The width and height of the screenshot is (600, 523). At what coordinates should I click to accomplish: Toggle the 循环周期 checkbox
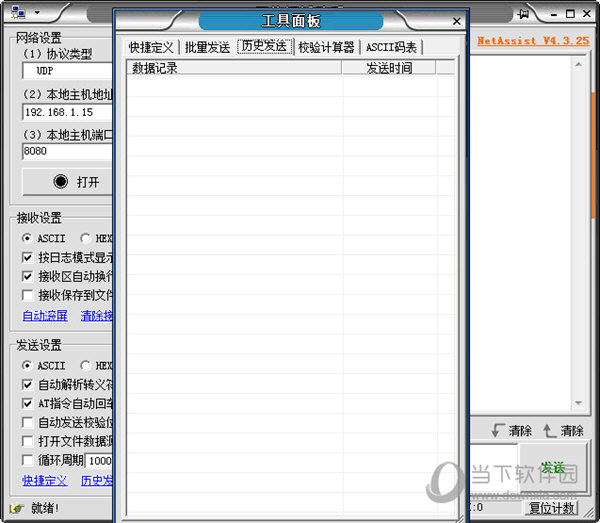click(x=28, y=460)
